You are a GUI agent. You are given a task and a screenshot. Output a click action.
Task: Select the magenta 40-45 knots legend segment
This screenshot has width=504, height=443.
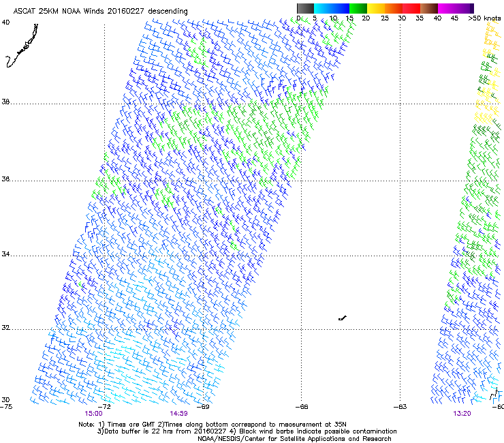[x=447, y=8]
